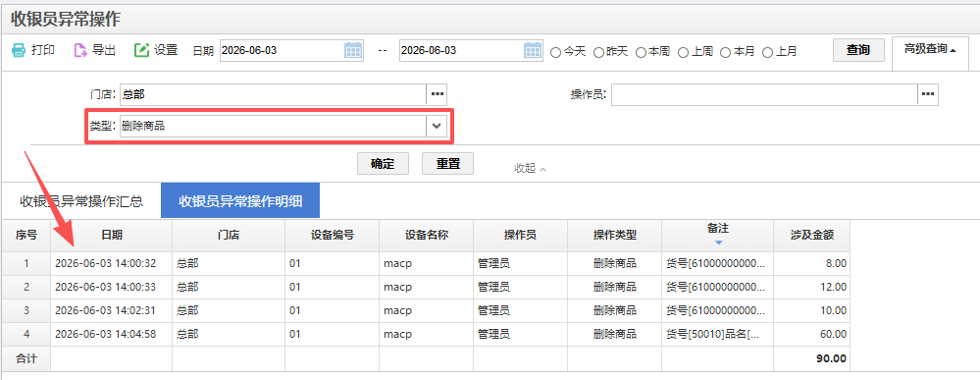Click the 操作员 column header
The image size is (980, 380).
(521, 236)
